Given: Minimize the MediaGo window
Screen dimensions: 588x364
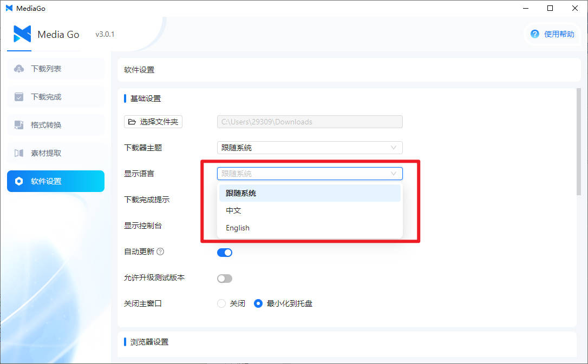Looking at the screenshot, I should pyautogui.click(x=526, y=8).
